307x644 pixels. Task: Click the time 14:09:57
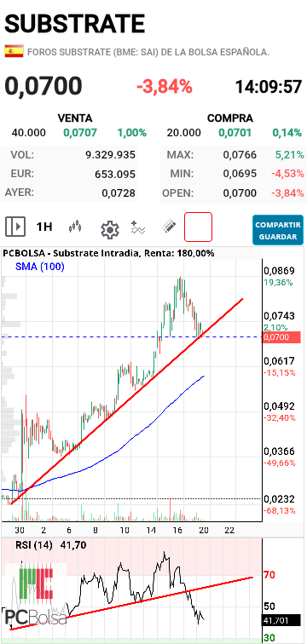[x=269, y=87]
